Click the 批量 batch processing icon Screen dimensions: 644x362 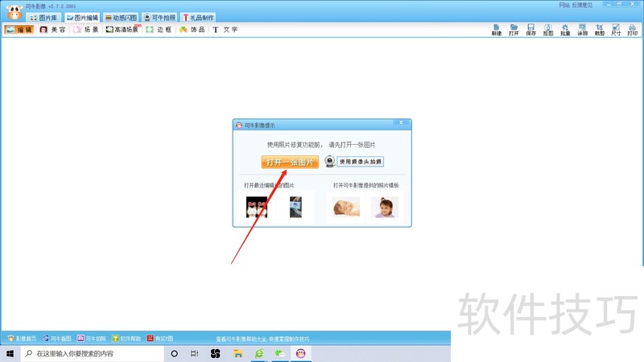tap(565, 30)
